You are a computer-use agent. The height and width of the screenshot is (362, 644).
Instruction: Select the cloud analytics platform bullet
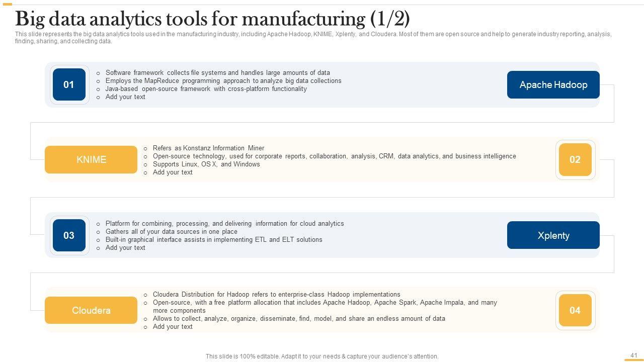(x=224, y=224)
